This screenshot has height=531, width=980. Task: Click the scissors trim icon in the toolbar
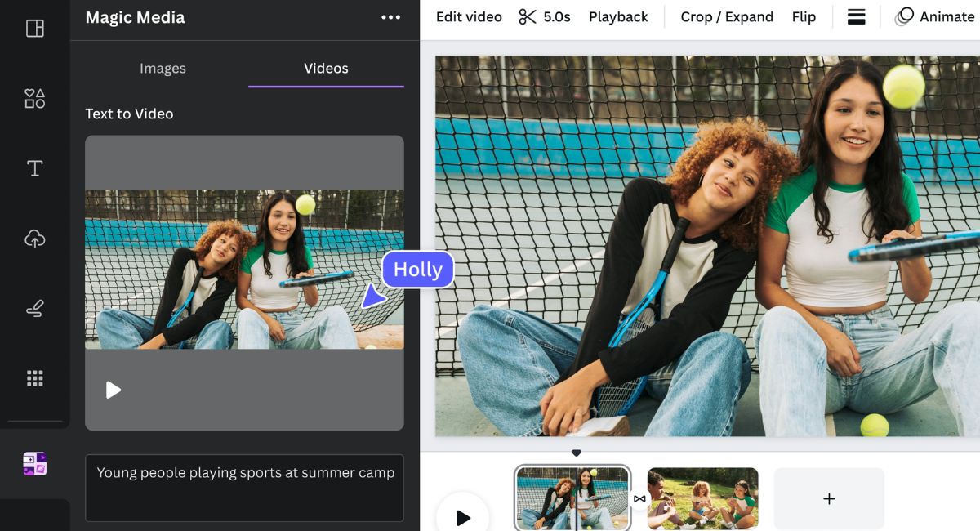click(x=528, y=16)
